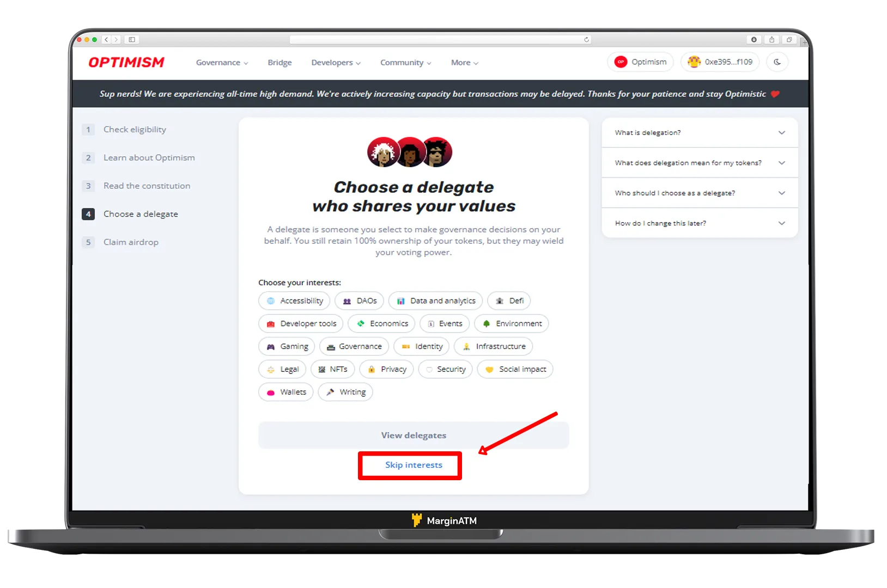Click the browser back arrow
The image size is (887, 588).
point(106,40)
